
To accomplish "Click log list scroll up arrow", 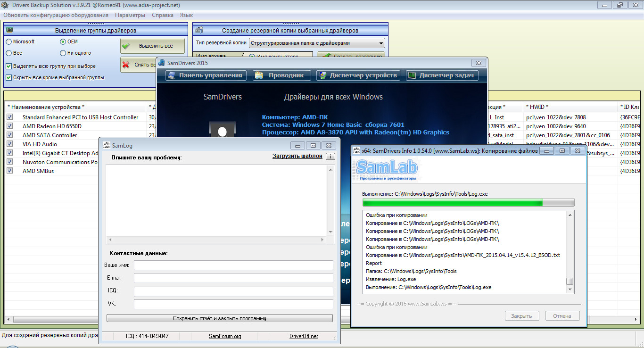I will pyautogui.click(x=570, y=215).
